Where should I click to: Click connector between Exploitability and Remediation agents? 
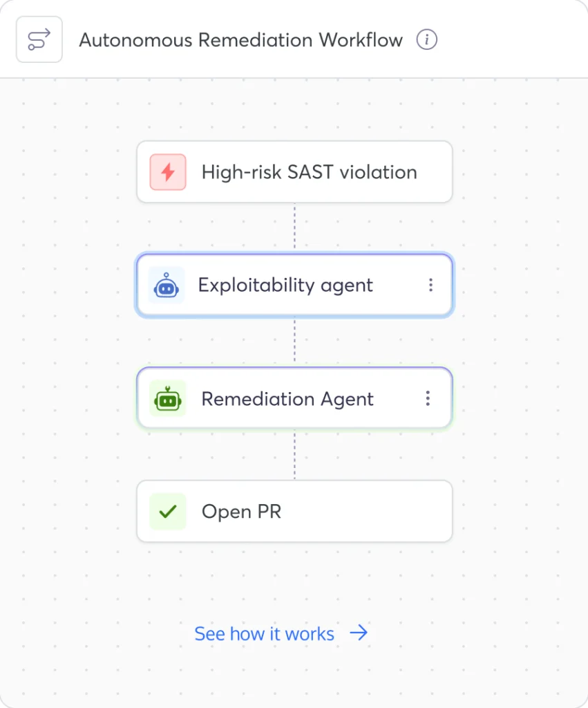pyautogui.click(x=294, y=340)
